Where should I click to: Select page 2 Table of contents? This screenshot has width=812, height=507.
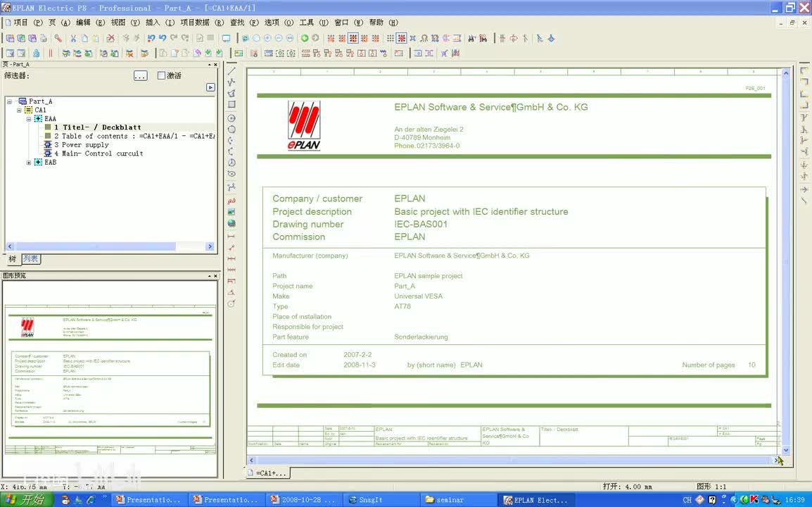tap(134, 136)
